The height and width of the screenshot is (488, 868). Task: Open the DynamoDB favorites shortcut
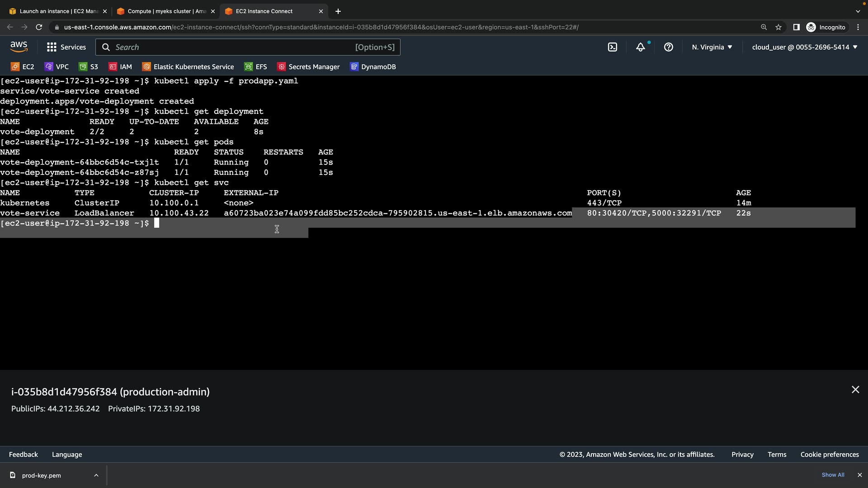(x=373, y=67)
